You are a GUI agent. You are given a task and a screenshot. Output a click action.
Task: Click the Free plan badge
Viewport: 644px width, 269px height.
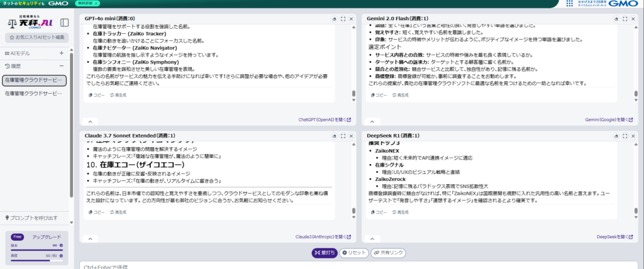(x=17, y=237)
